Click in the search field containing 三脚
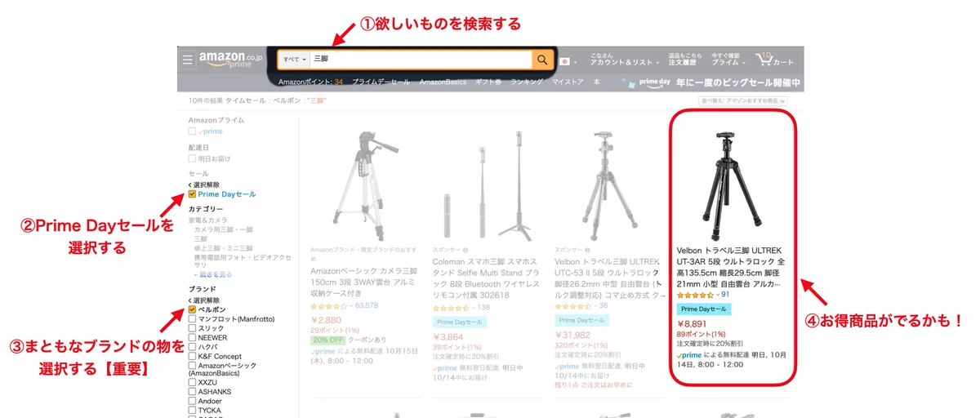Image resolution: width=980 pixels, height=418 pixels. (x=420, y=60)
